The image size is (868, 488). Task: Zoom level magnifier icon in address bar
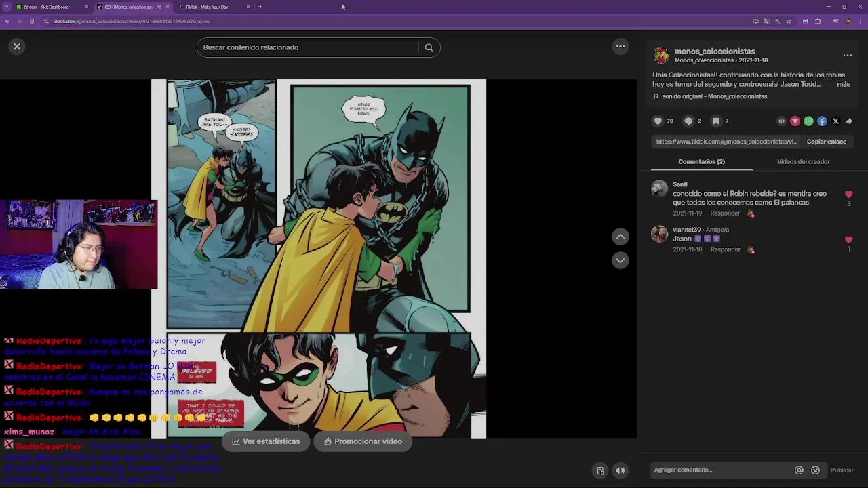pyautogui.click(x=777, y=21)
